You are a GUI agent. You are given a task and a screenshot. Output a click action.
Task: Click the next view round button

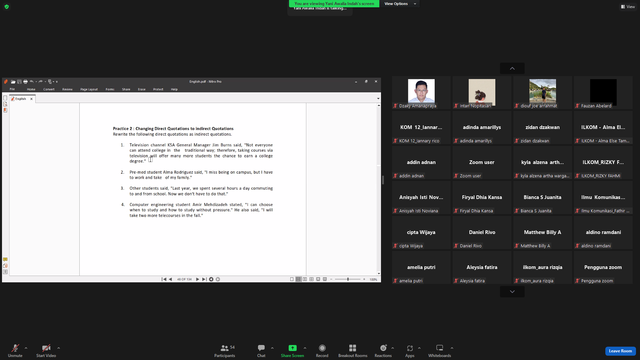tap(218, 279)
